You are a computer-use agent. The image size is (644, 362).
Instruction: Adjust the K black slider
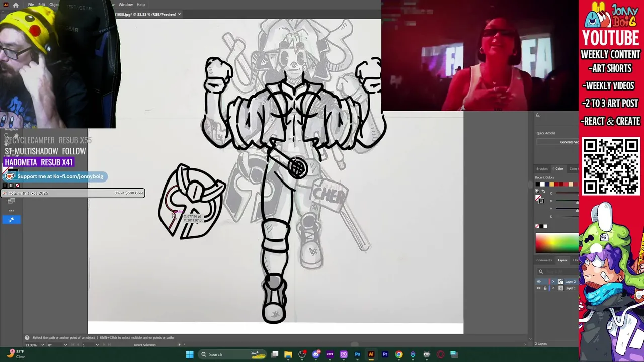567,216
